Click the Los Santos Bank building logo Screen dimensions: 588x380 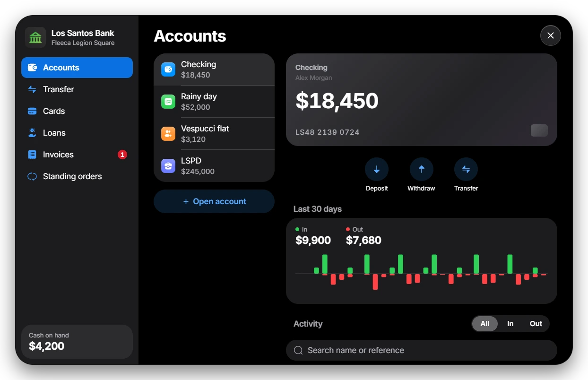click(x=35, y=37)
